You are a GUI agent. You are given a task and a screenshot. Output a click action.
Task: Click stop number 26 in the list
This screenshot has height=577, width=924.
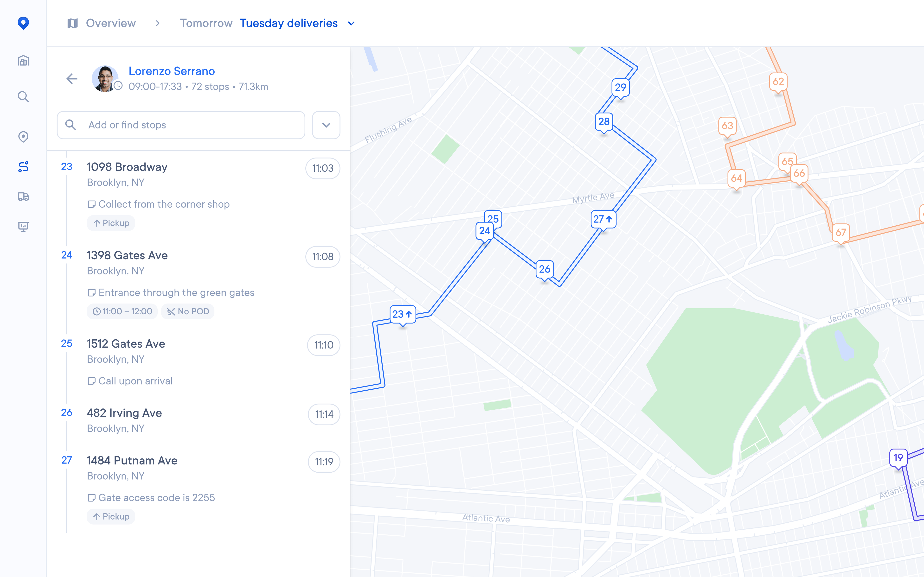click(66, 412)
